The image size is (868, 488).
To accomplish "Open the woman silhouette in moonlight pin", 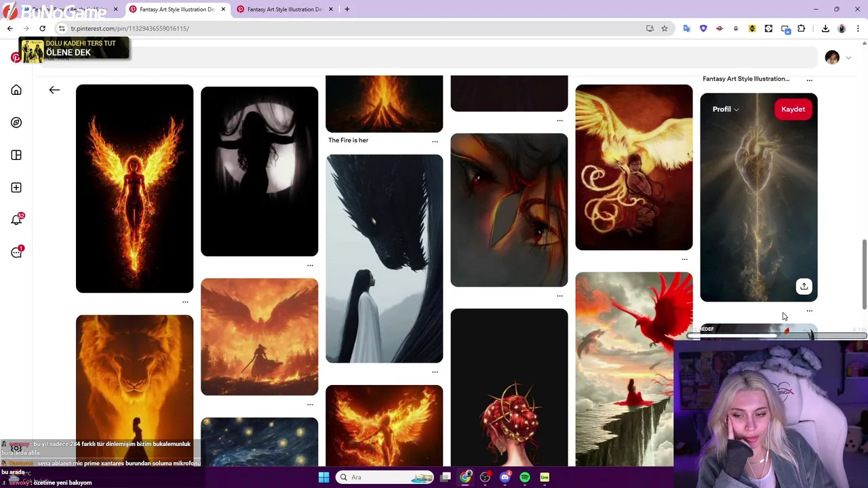I will [x=259, y=171].
